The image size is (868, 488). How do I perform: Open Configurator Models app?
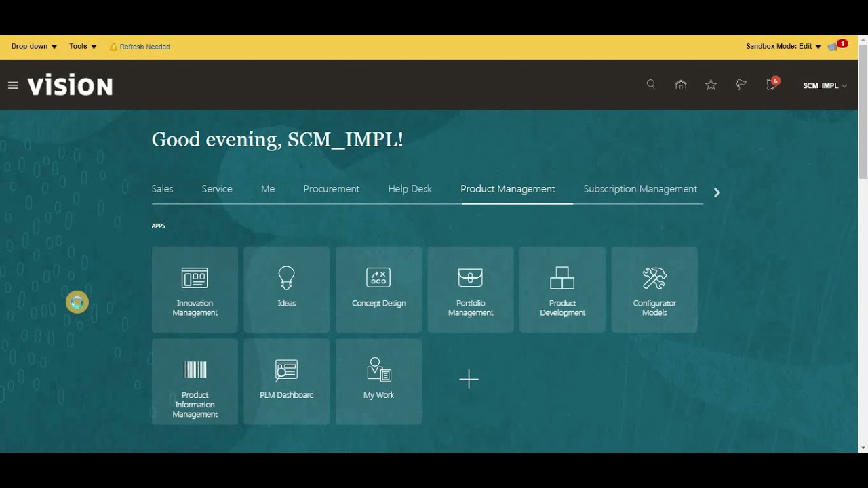[x=654, y=289]
